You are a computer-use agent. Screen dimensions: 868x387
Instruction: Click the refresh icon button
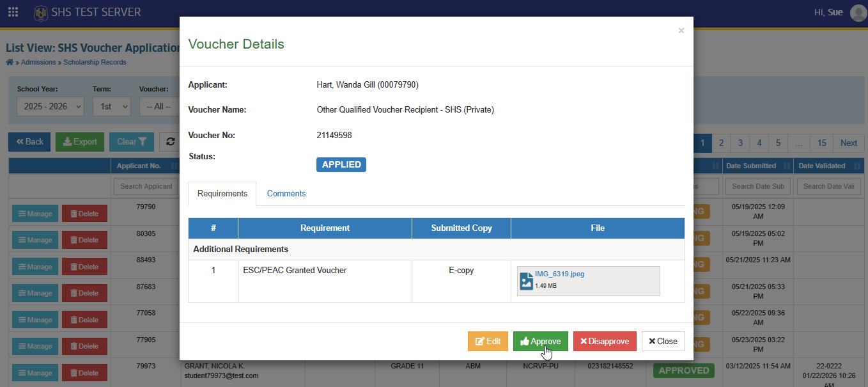coord(169,142)
